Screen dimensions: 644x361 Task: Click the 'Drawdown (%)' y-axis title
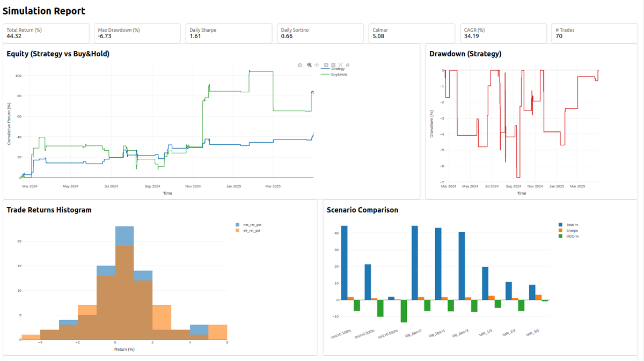pos(431,124)
